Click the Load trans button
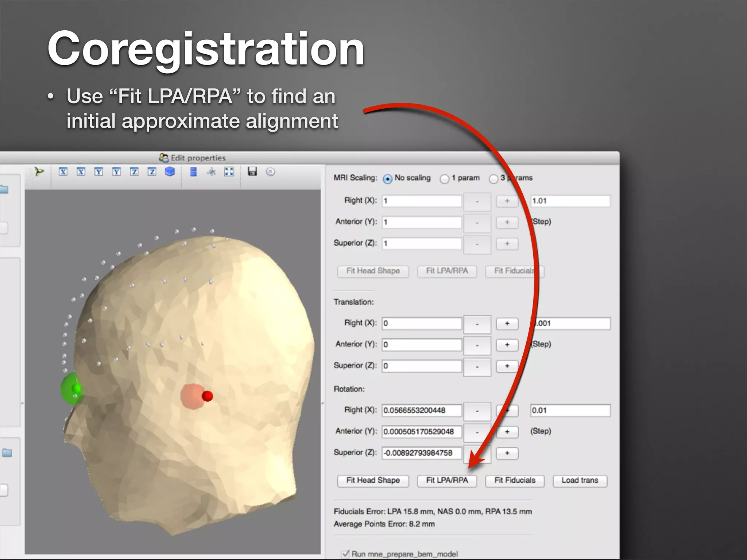The image size is (747, 560). coord(580,481)
